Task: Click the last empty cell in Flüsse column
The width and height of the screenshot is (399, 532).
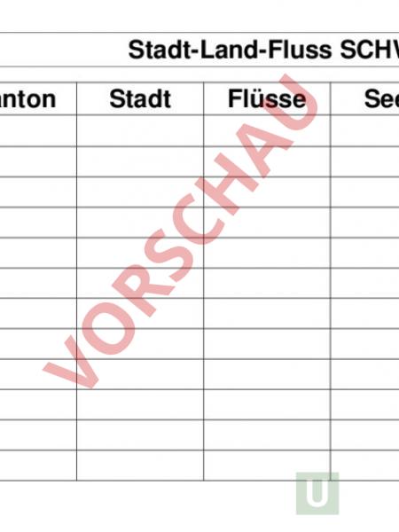Action: [267, 465]
